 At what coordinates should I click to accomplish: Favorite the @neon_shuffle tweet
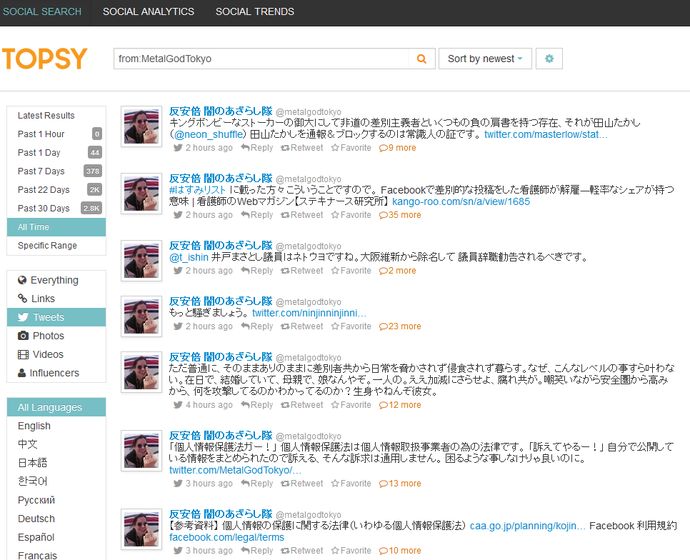(x=351, y=148)
